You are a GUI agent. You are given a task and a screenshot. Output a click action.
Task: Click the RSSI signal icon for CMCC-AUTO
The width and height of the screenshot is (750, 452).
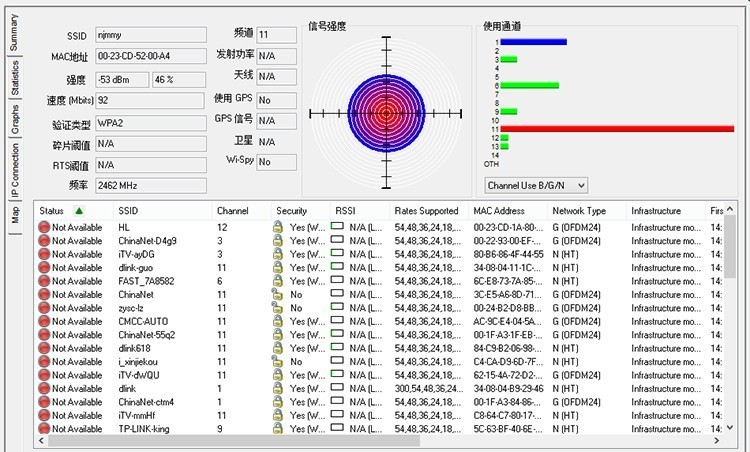[x=337, y=320]
